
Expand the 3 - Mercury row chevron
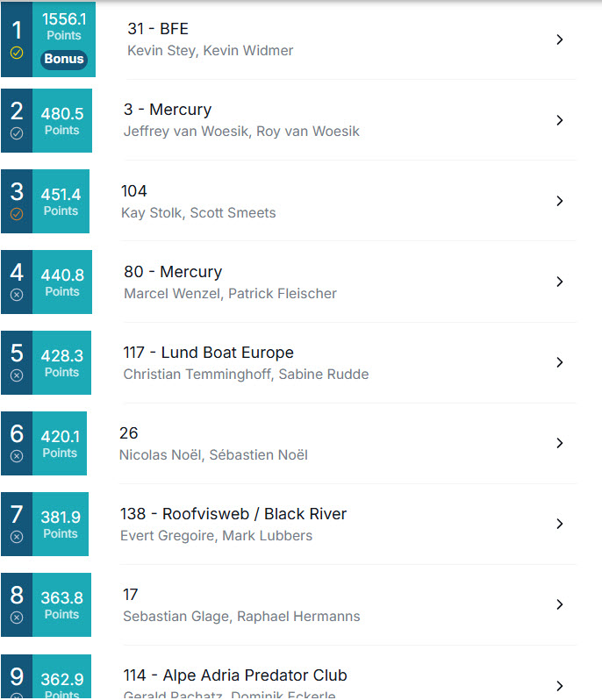pos(559,120)
